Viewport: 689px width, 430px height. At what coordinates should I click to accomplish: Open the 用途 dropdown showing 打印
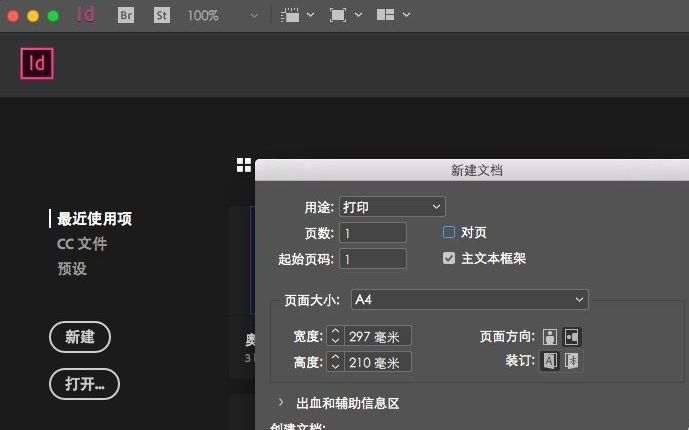392,207
